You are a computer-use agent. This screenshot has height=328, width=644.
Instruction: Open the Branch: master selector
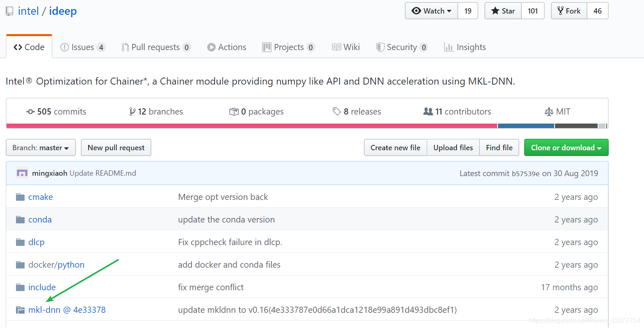[x=41, y=147]
